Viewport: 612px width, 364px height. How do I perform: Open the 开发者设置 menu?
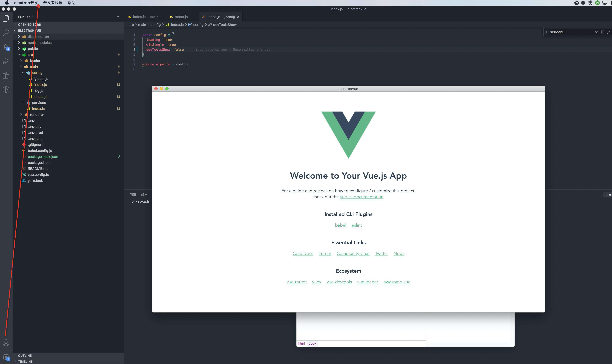[53, 3]
